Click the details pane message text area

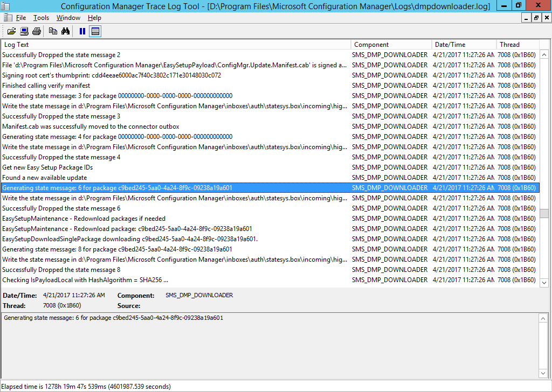(x=270, y=345)
